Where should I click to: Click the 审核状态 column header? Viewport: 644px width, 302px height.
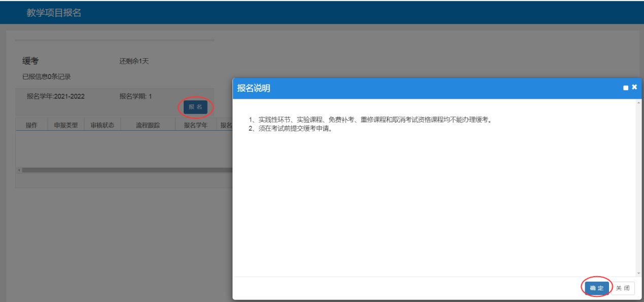(102, 125)
